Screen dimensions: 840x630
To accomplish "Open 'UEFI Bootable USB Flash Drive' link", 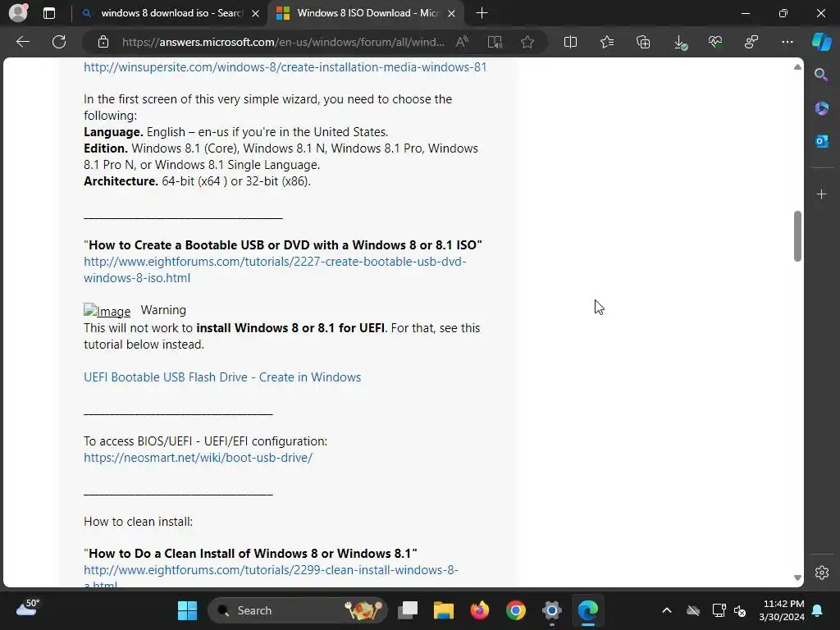I will (x=222, y=377).
